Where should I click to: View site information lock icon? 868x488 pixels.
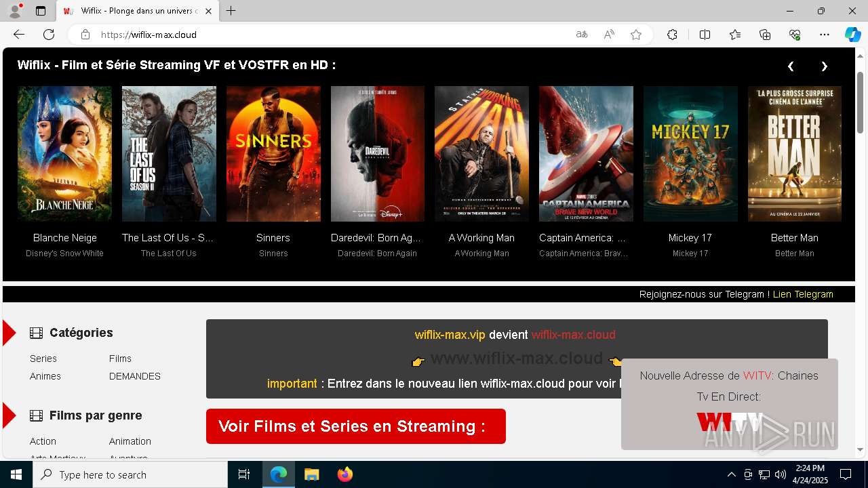click(x=85, y=35)
